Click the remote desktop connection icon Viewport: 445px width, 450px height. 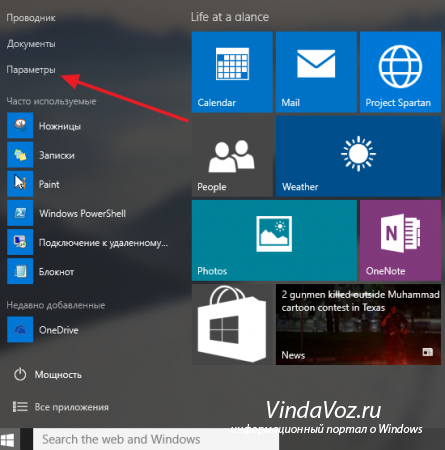[20, 242]
